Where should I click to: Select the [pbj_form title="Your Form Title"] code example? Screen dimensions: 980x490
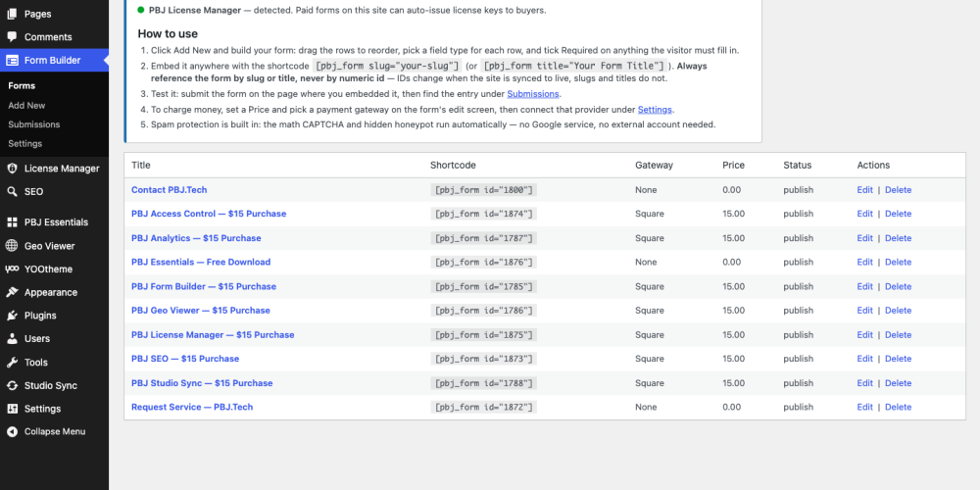pyautogui.click(x=574, y=66)
